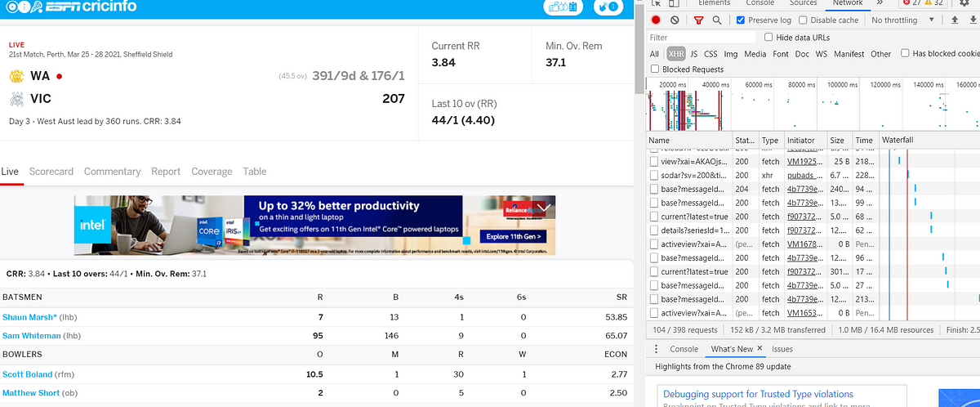The image size is (980, 407).
Task: Enable Disable cache checkbox
Action: 803,20
